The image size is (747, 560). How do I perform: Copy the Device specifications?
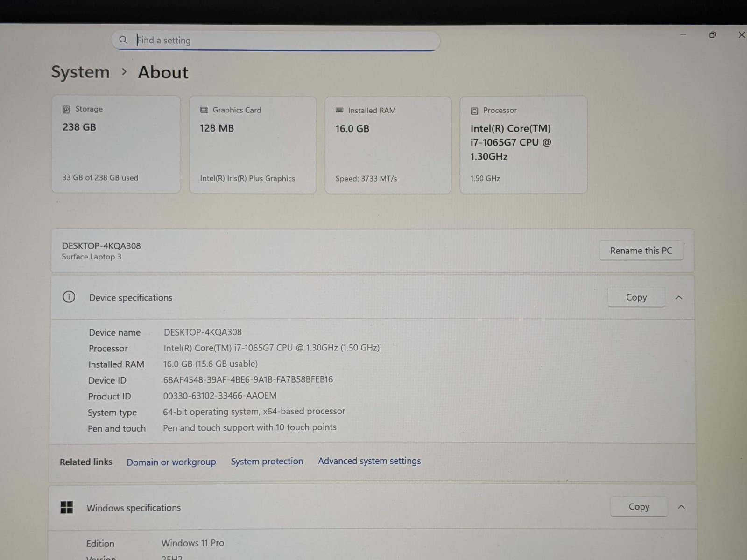click(x=636, y=297)
